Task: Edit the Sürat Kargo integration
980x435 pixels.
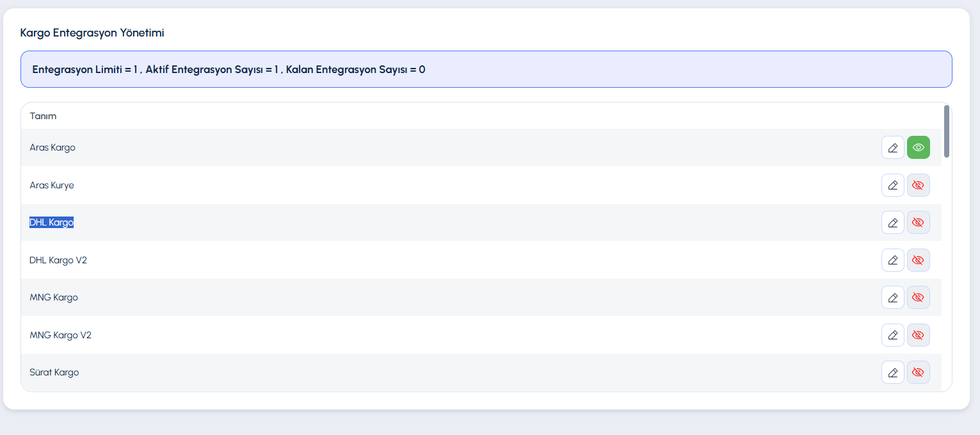Action: pos(893,372)
